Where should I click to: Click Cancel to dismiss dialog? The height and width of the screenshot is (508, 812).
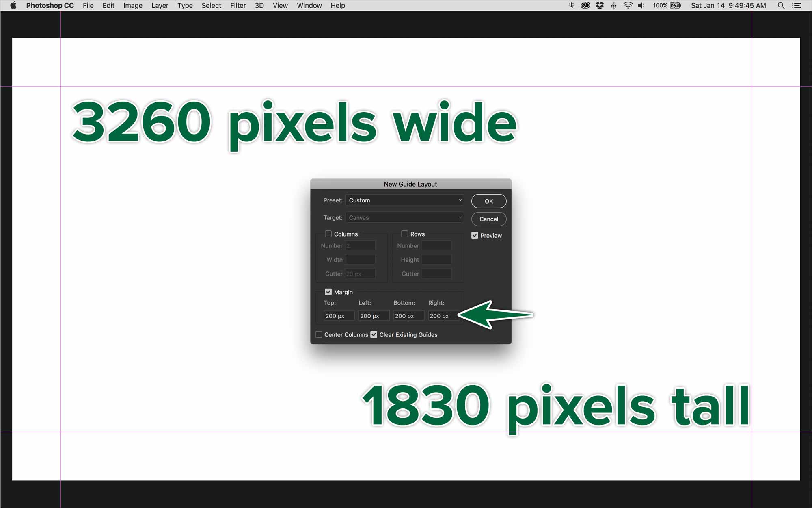(488, 219)
